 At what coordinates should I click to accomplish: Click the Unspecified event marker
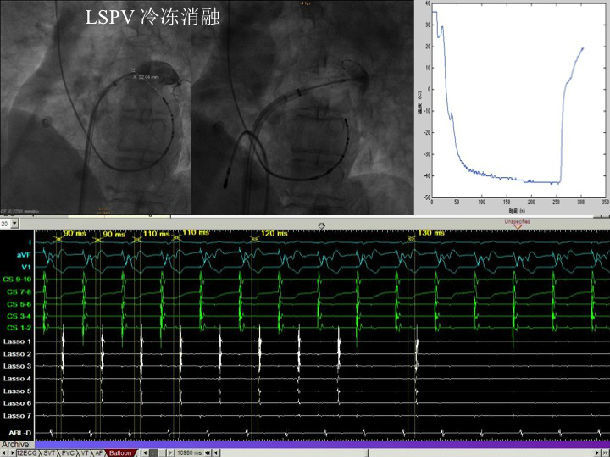click(517, 224)
